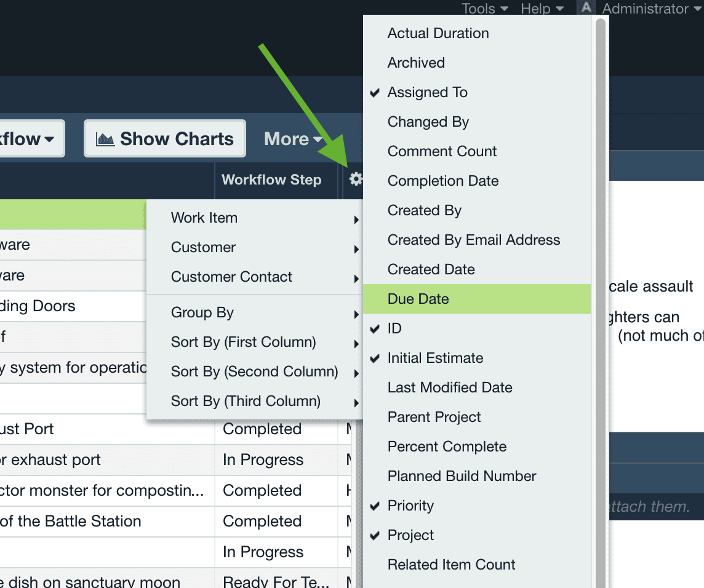Open the column settings gear icon
704x588 pixels.
click(357, 180)
